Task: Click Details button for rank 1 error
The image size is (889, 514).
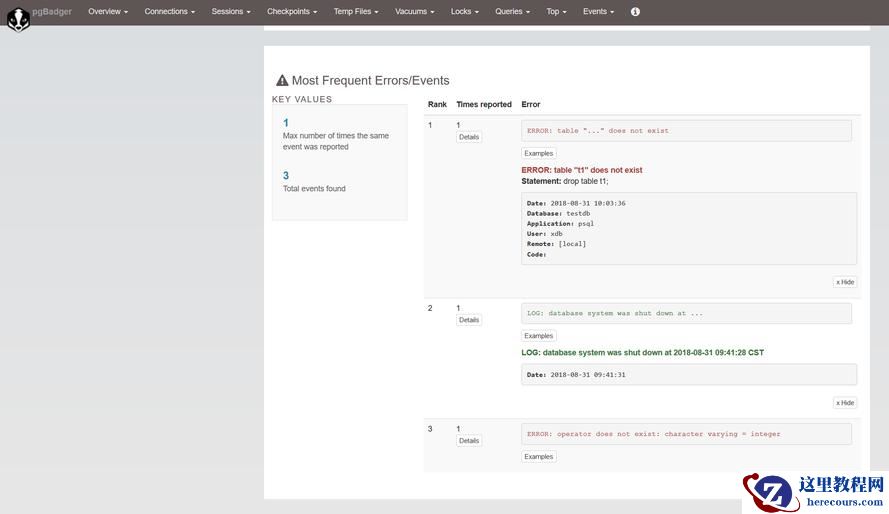Action: tap(469, 137)
